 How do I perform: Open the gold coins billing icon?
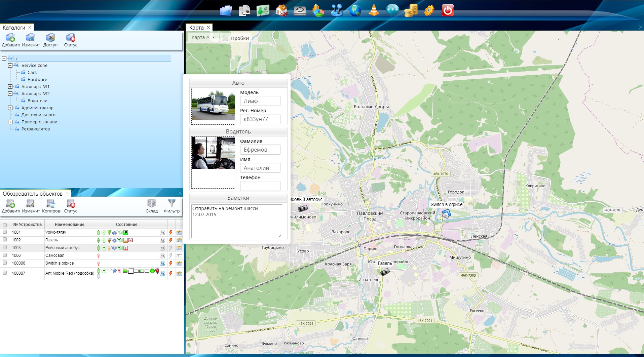[x=411, y=10]
